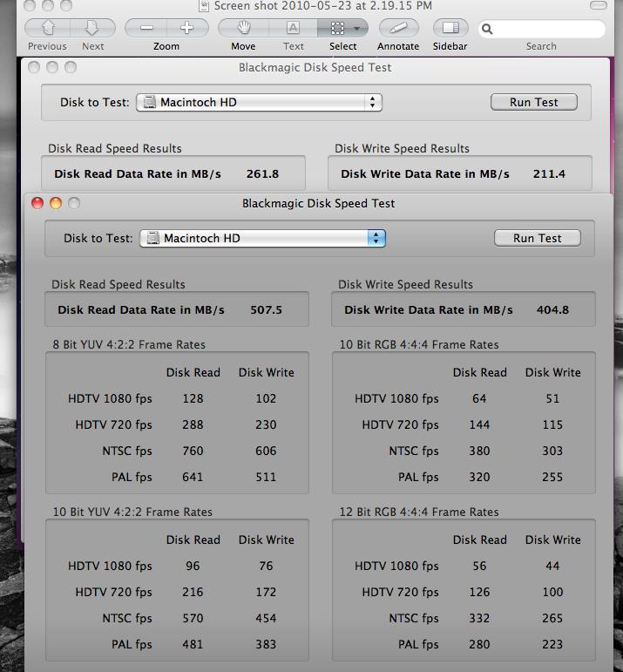Go to Next page in Preview toolbar
623x672 pixels.
click(x=92, y=28)
